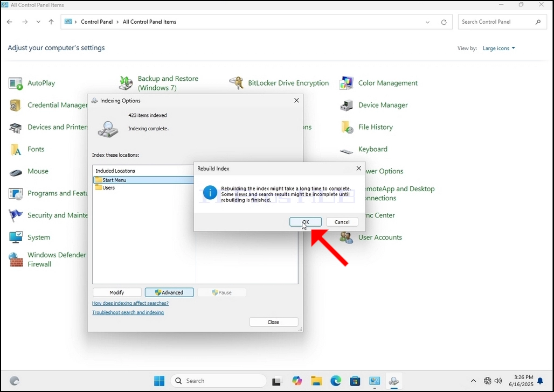554x392 pixels.
Task: Open Advanced indexing options
Action: [x=169, y=292]
